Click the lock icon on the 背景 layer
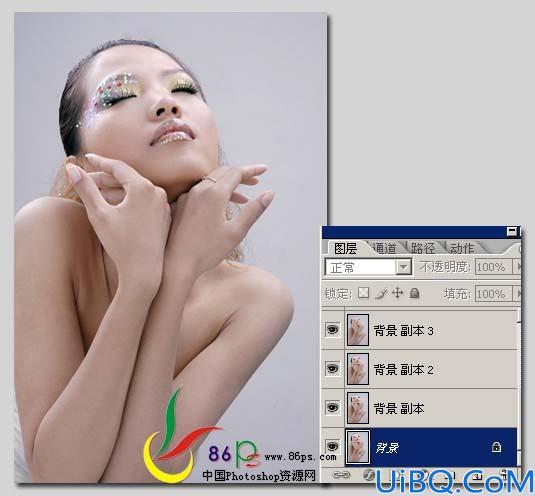 (496, 447)
